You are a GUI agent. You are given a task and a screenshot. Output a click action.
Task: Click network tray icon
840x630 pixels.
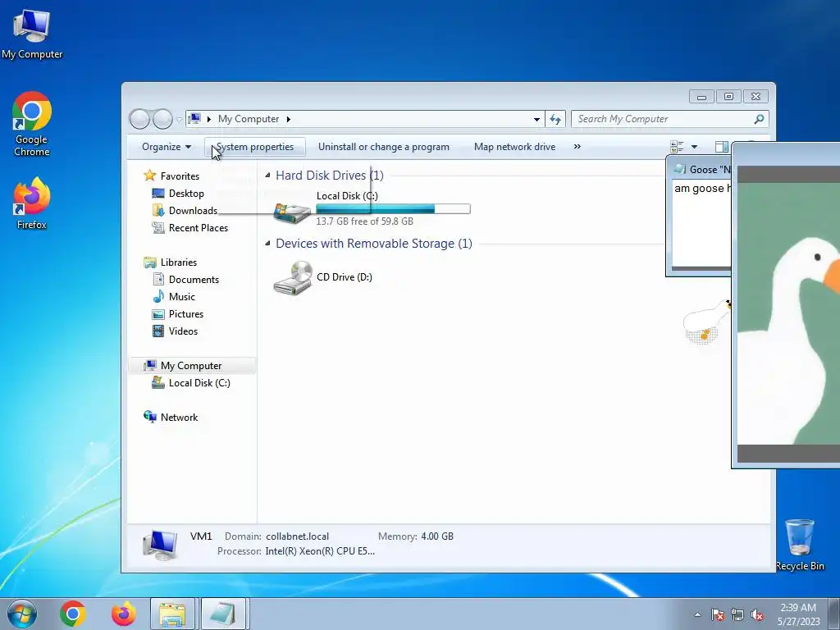737,614
